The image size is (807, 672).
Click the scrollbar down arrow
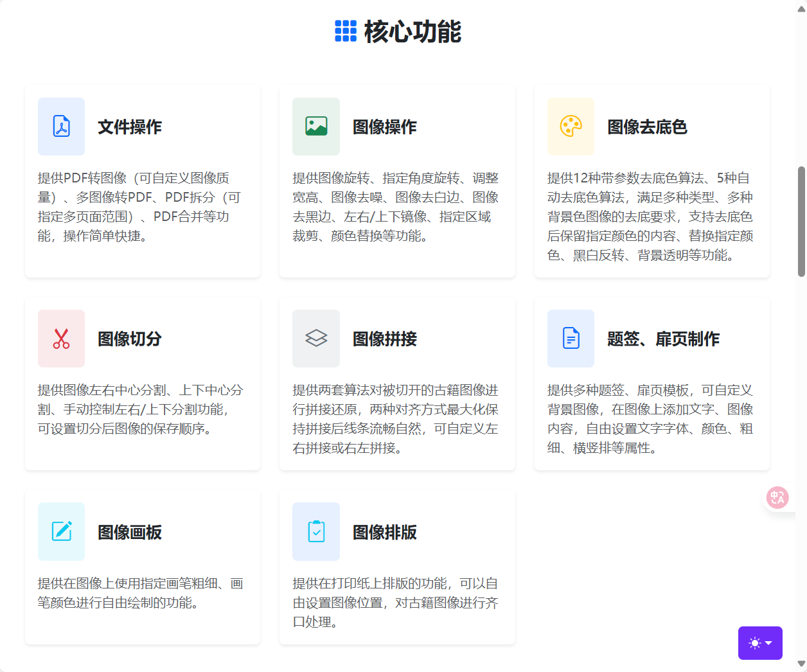point(801,664)
